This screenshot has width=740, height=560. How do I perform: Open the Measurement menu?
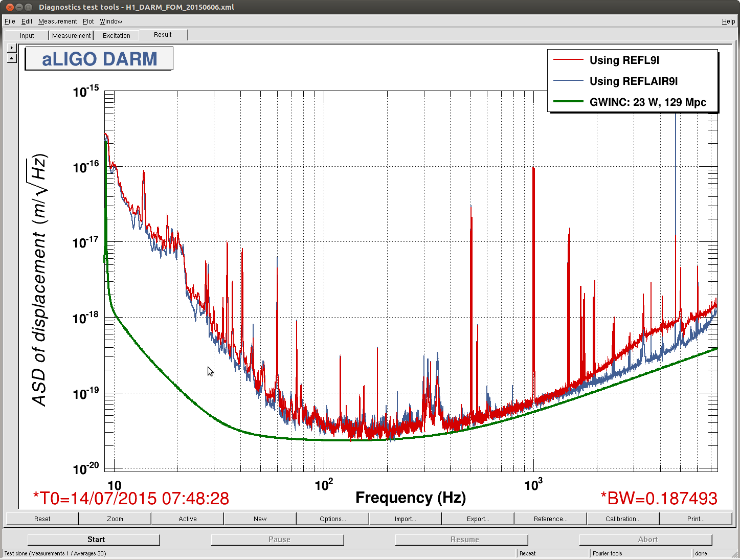[x=57, y=21]
